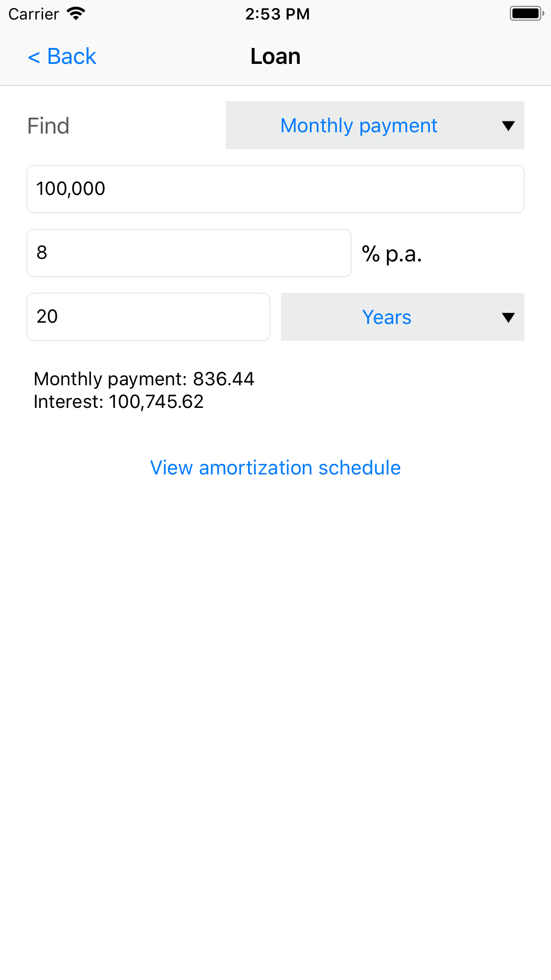Click the triangle beside Monthly payment
Screen dimensions: 551x980
[x=508, y=126]
